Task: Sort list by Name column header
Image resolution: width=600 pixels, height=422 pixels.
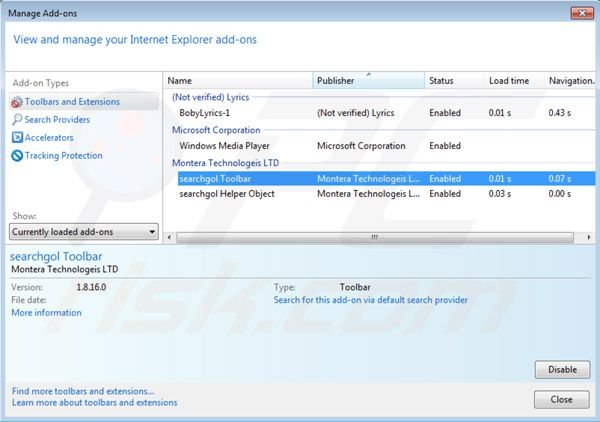Action: coord(238,81)
